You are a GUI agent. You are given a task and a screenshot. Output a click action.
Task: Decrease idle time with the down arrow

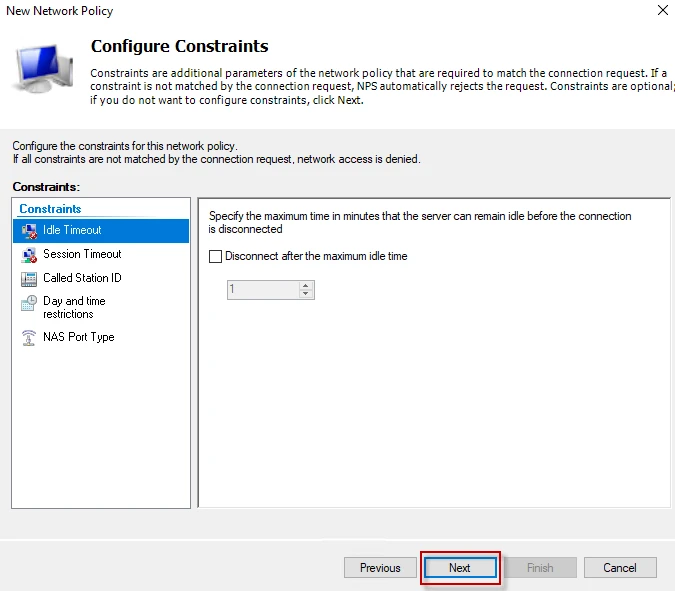(x=306, y=294)
